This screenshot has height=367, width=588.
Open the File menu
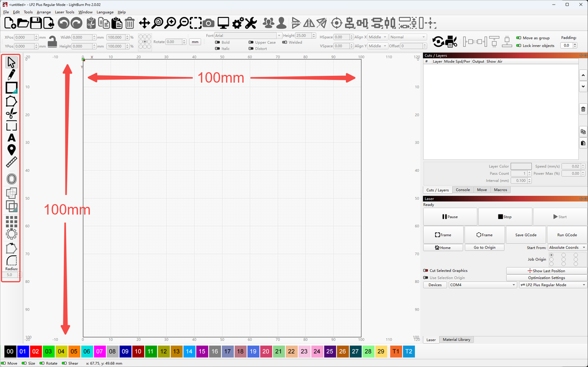click(x=6, y=12)
